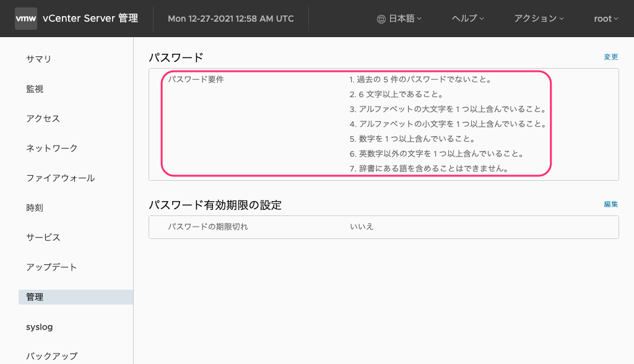Open the syslog settings
Viewport: 634px width, 364px height.
pos(39,327)
